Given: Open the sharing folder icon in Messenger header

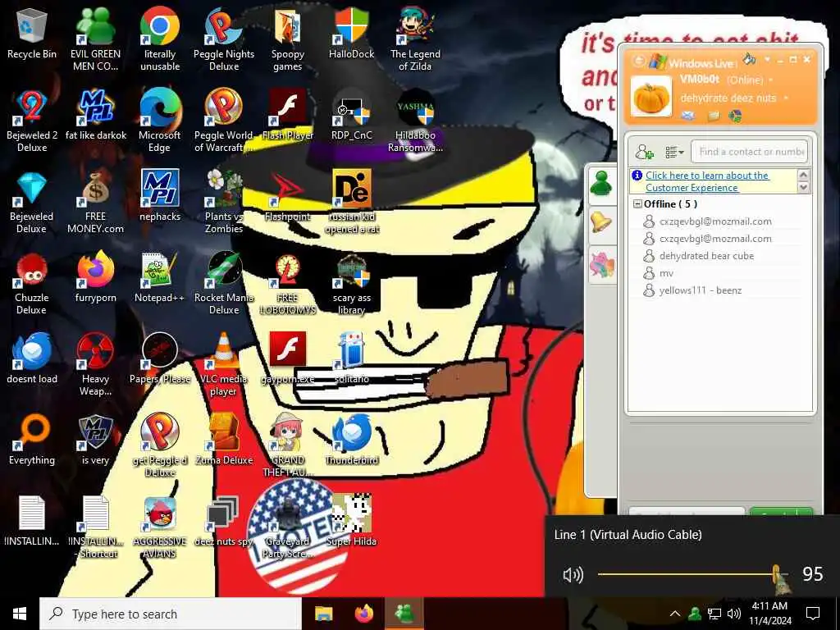Looking at the screenshot, I should 713,116.
